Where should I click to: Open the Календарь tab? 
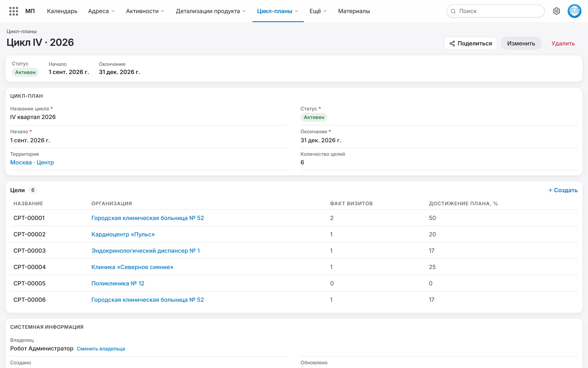(62, 11)
